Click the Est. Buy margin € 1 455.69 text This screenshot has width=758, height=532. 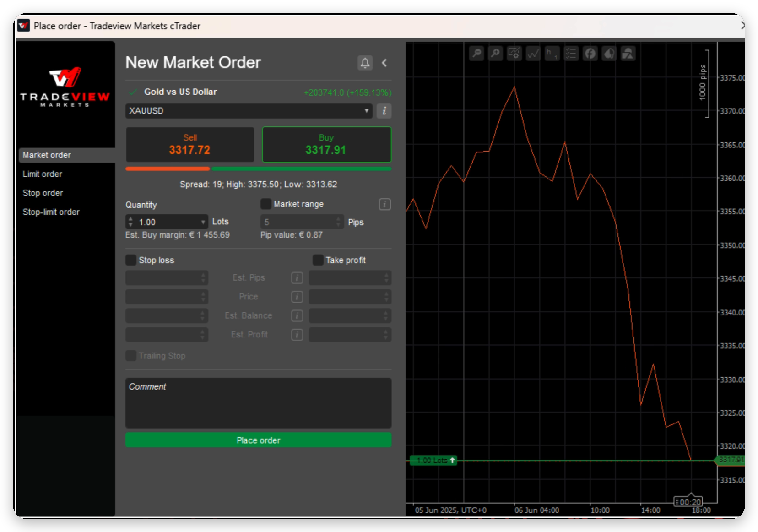178,235
